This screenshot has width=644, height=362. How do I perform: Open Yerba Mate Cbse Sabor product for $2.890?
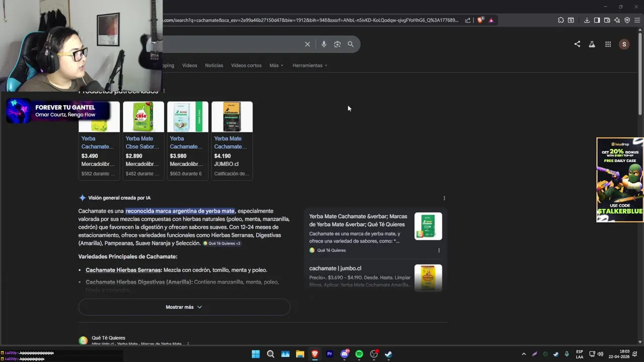[x=143, y=140]
